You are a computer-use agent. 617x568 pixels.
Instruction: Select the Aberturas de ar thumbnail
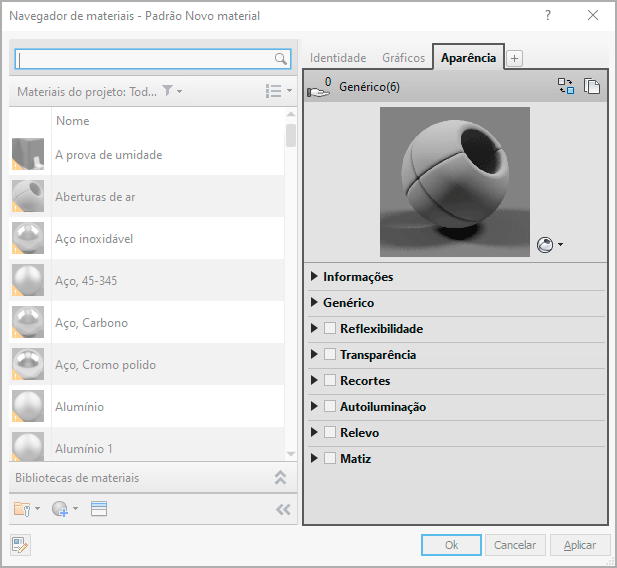(x=28, y=196)
